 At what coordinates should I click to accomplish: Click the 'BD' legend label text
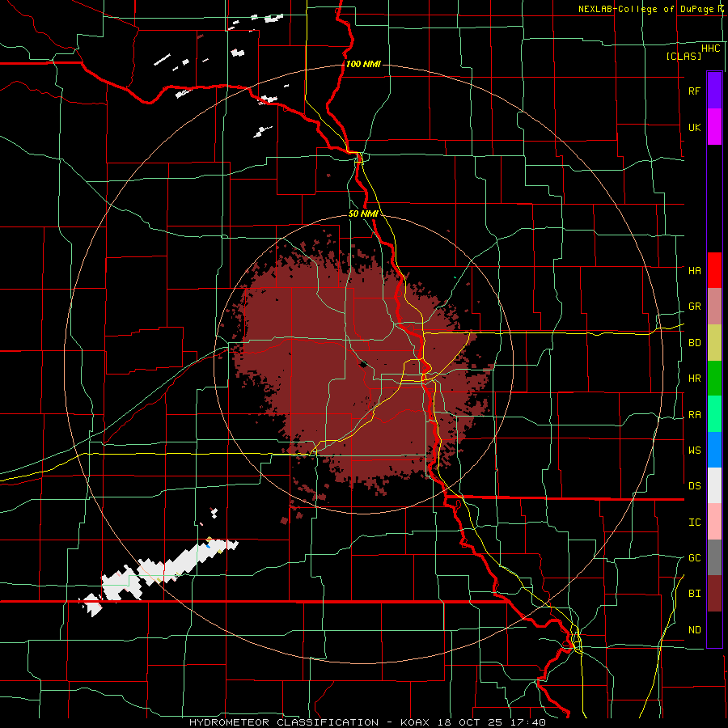(x=694, y=343)
